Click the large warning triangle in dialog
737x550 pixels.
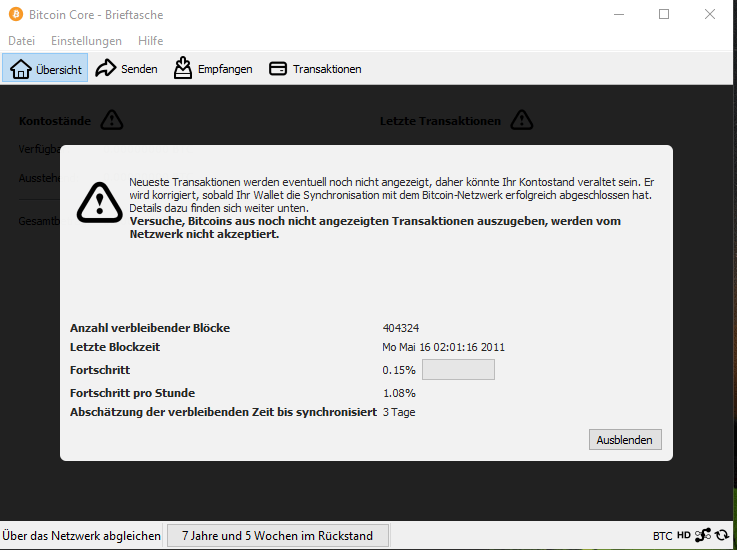(100, 203)
